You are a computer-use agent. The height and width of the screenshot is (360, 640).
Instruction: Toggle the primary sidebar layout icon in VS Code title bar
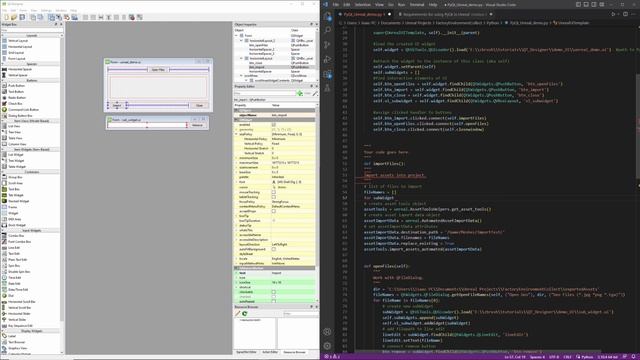(x=579, y=4)
